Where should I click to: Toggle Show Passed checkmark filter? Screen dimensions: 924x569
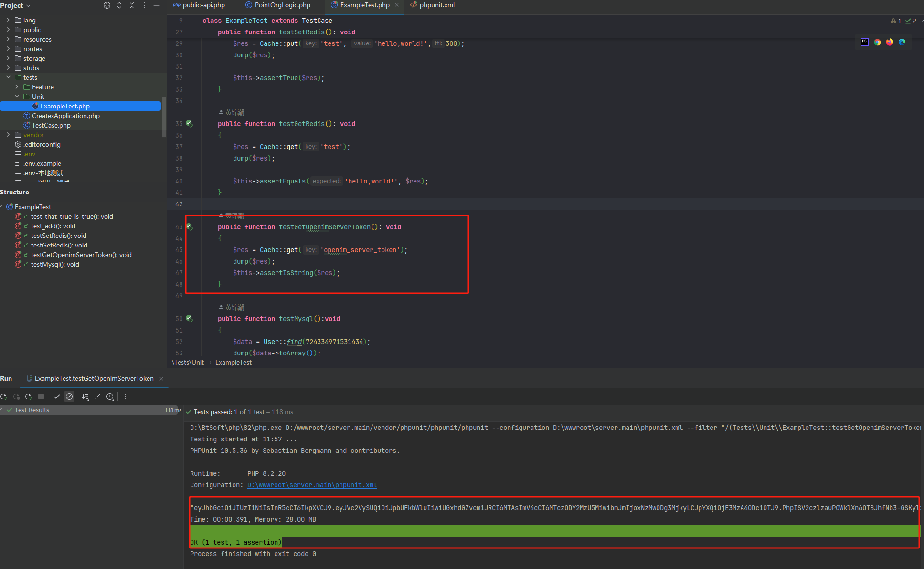[x=57, y=397]
